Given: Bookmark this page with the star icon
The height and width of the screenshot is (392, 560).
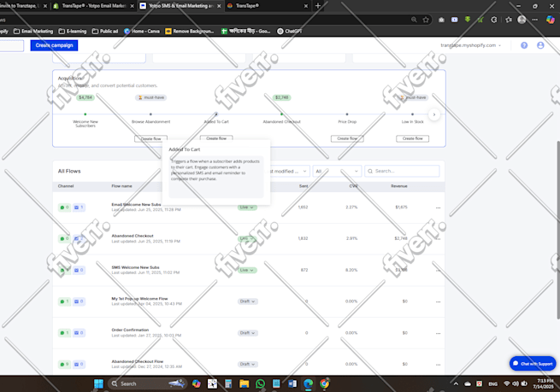Looking at the screenshot, I should tap(426, 20).
